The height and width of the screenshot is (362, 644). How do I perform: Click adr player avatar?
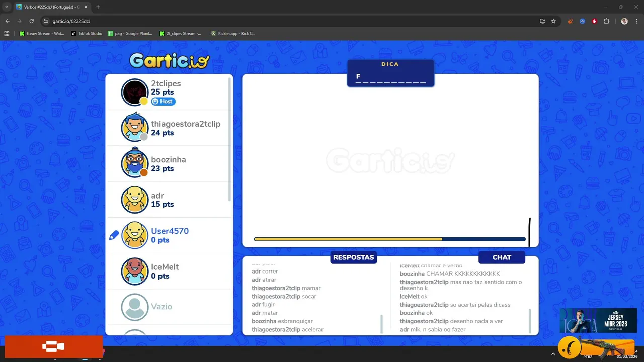point(135,200)
